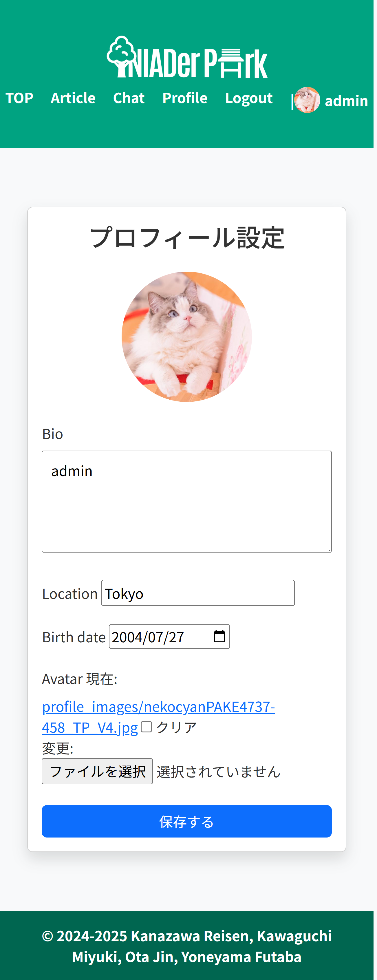Click the large cat profile picture

(186, 337)
